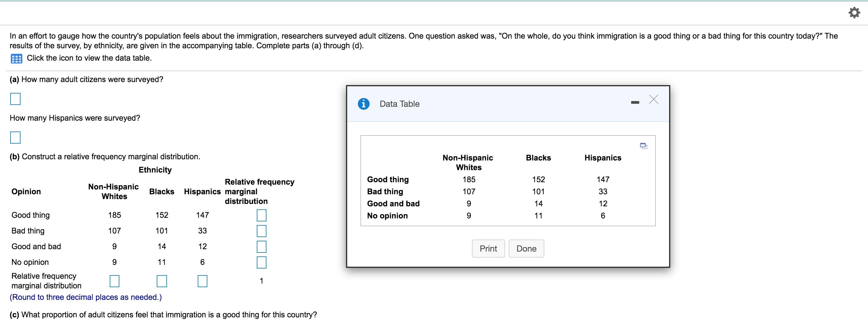Close the Data Table popup
This screenshot has height=327, width=868.
[653, 100]
